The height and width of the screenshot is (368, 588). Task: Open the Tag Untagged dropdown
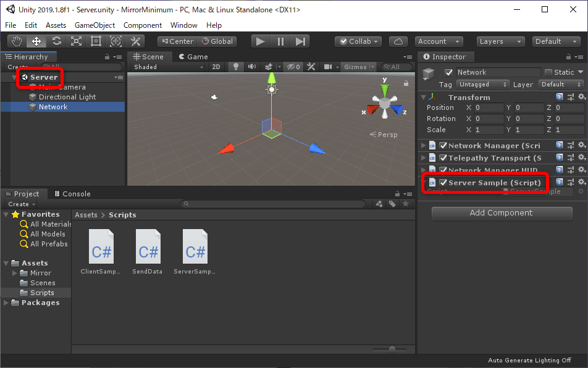tap(482, 85)
